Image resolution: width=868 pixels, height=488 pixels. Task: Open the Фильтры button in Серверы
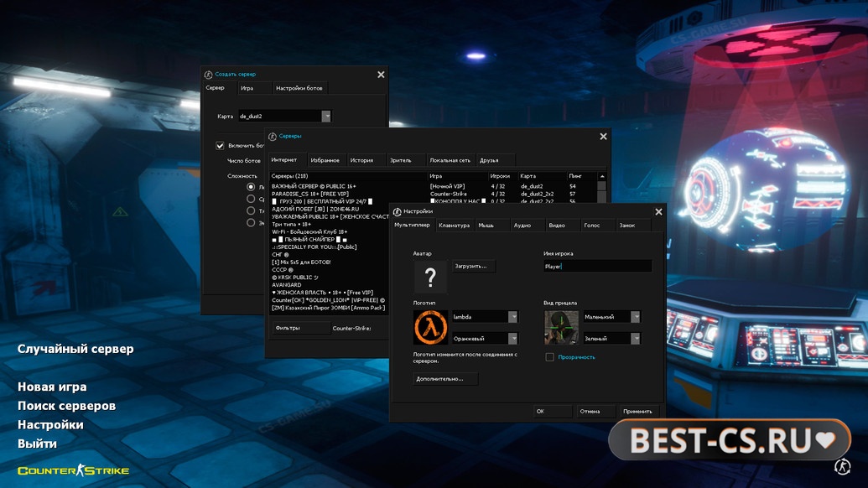pos(300,328)
